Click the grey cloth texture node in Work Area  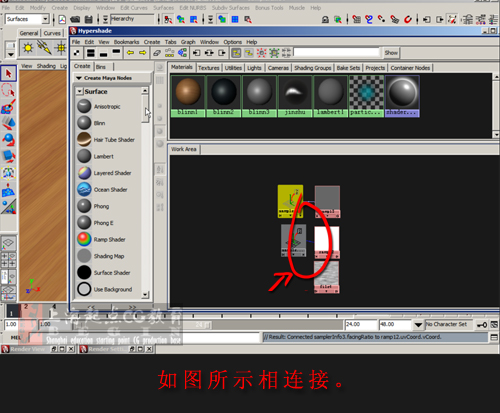327,277
